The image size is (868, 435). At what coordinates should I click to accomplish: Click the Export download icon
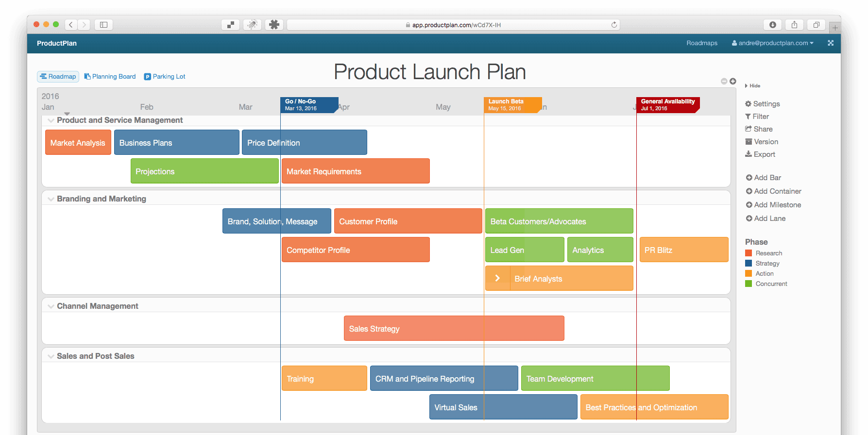click(x=749, y=154)
